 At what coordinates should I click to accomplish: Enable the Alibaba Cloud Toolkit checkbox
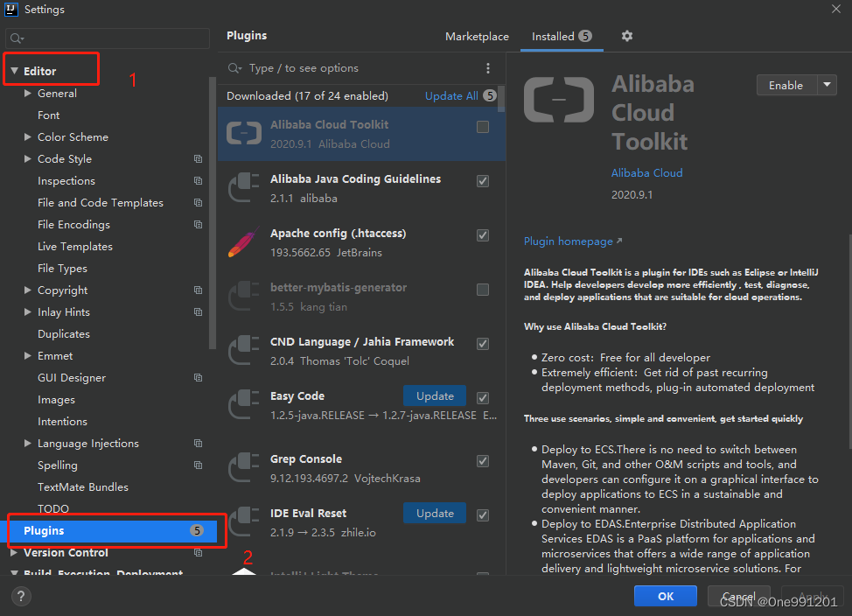(483, 127)
